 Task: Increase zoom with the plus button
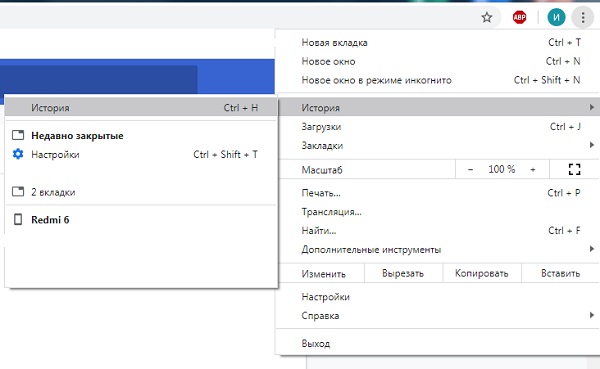point(533,169)
